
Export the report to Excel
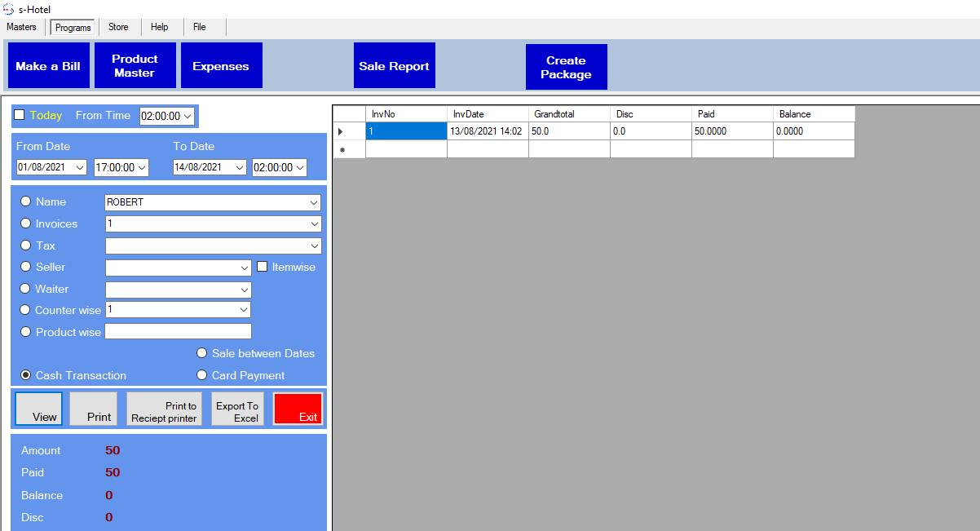coord(237,409)
